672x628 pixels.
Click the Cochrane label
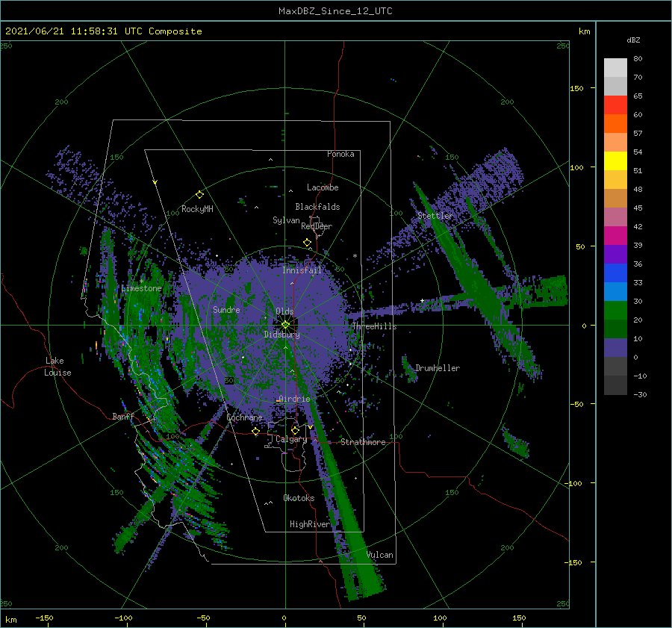(244, 417)
